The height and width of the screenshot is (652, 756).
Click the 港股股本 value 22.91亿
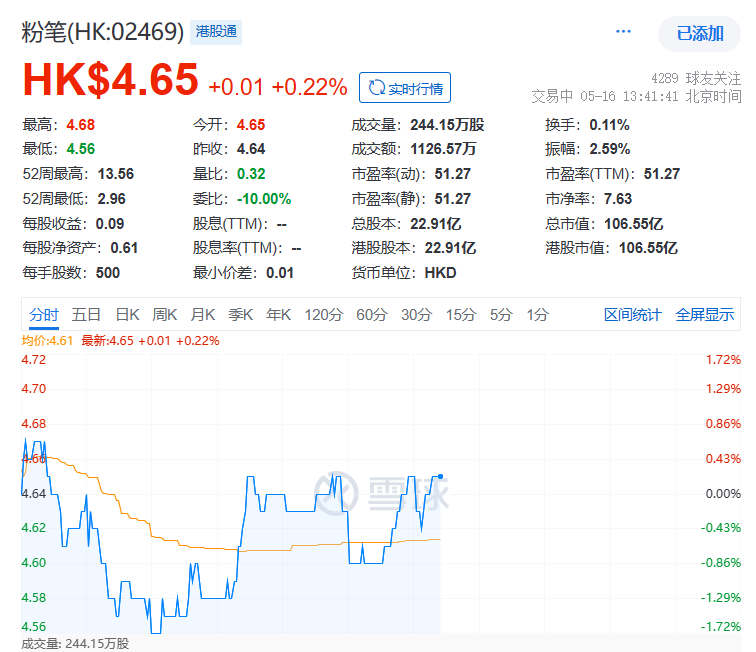(x=450, y=248)
